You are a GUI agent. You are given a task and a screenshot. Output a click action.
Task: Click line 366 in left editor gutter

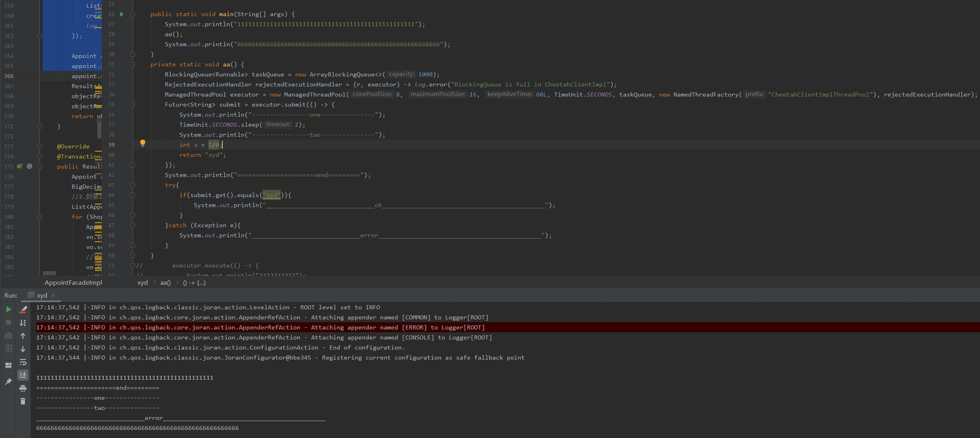[9, 76]
